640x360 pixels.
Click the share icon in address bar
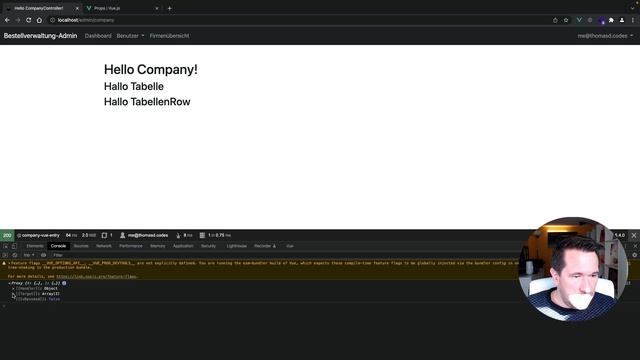555,20
